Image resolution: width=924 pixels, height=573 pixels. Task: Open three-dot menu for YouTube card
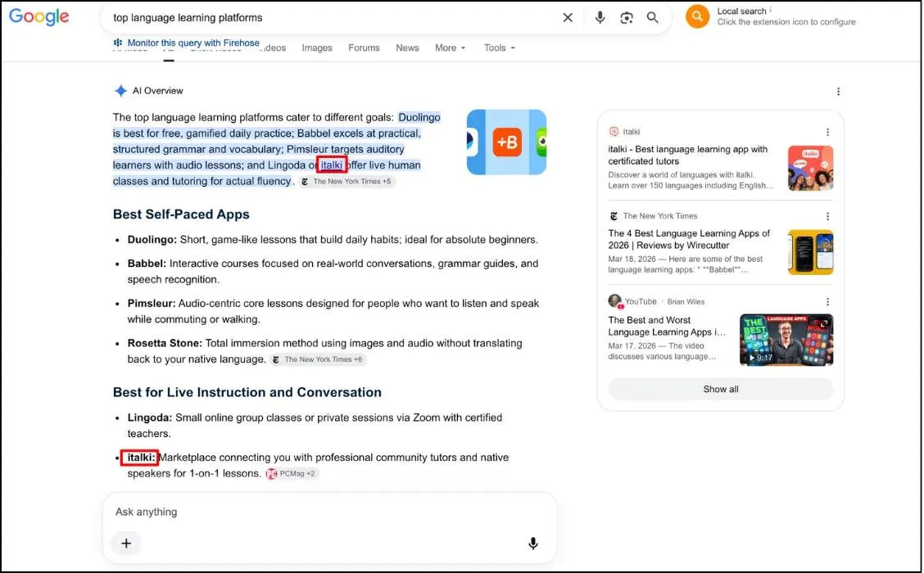(827, 301)
